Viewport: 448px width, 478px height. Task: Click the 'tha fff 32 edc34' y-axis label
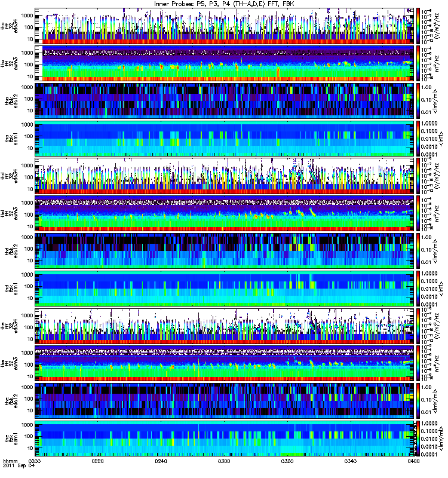9,26
